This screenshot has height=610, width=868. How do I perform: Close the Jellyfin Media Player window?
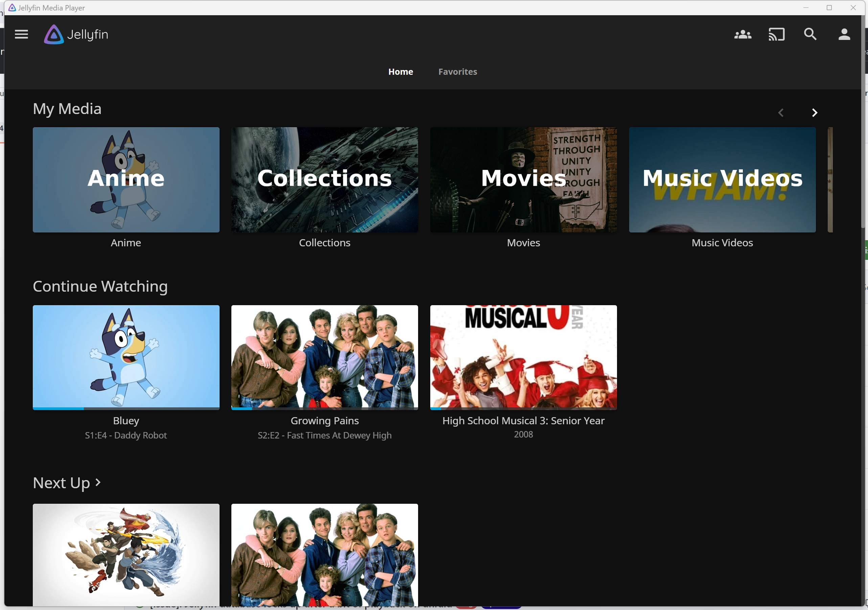853,7
